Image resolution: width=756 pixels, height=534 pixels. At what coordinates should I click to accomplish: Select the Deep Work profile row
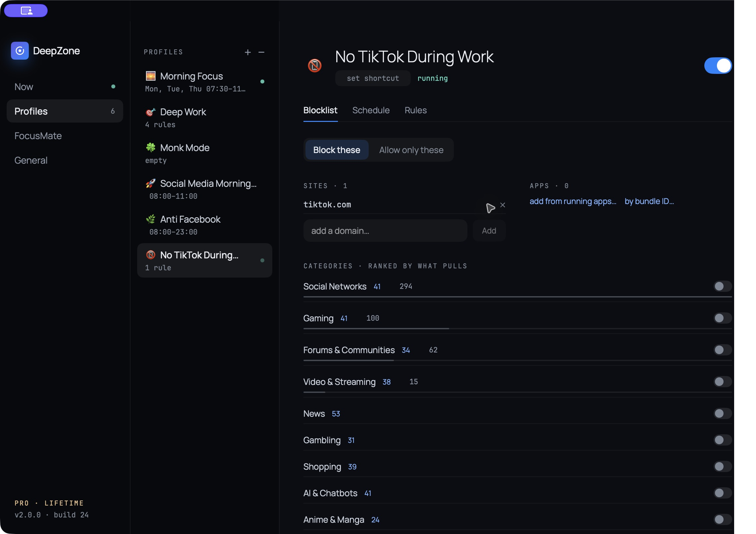[x=205, y=118]
